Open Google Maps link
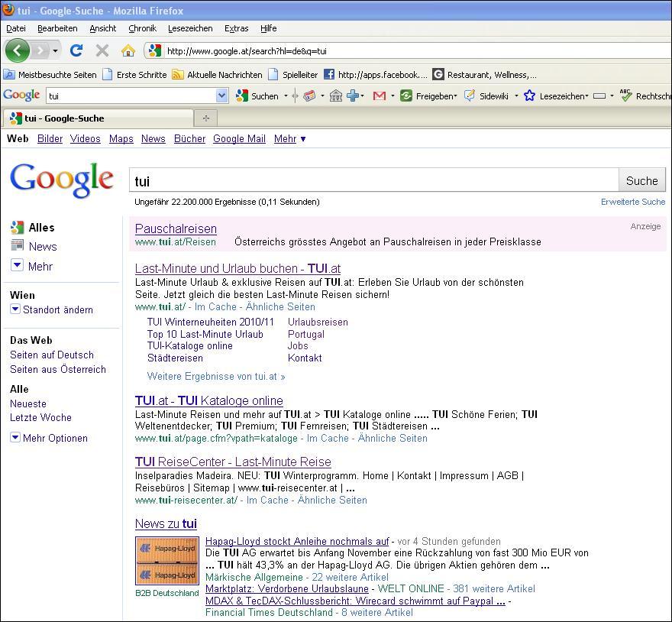This screenshot has width=672, height=622. click(x=121, y=139)
